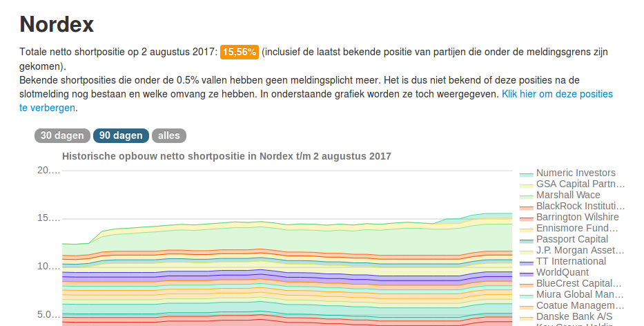Show the full history with alles
The height and width of the screenshot is (326, 644).
point(169,135)
